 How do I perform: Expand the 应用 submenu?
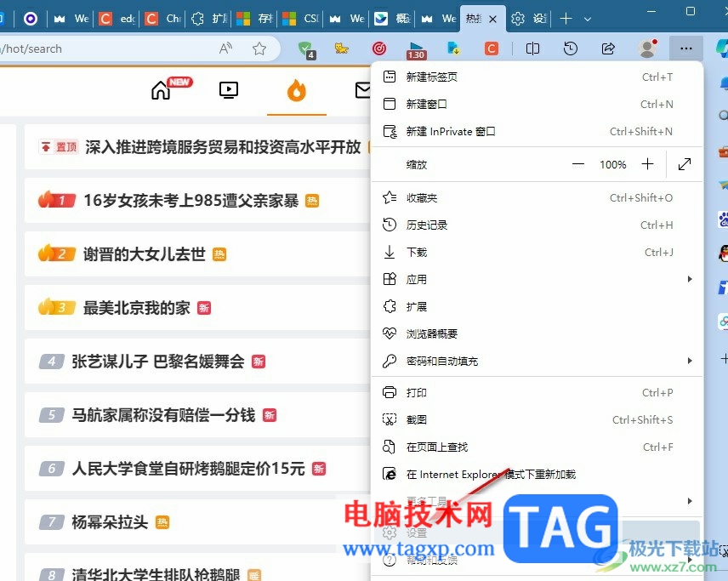(690, 279)
